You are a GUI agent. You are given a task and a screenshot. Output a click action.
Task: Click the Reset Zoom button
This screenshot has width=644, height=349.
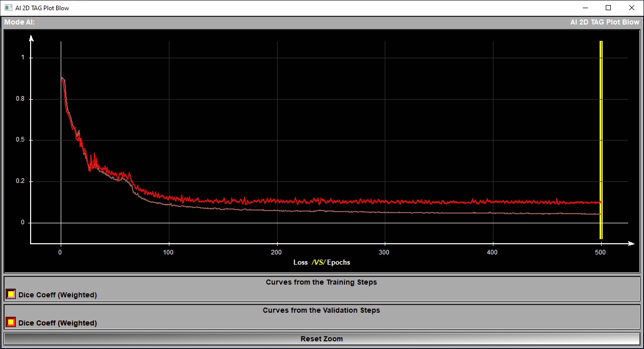coord(321,339)
